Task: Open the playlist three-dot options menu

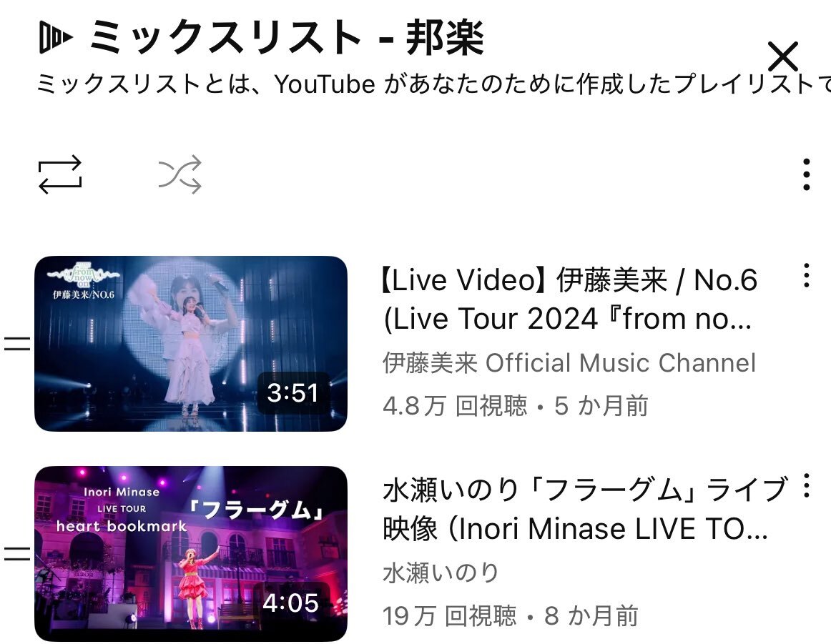Action: coord(806,174)
